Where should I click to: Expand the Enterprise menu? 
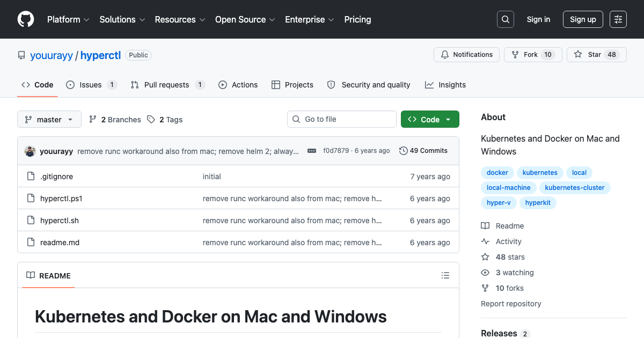tap(310, 19)
